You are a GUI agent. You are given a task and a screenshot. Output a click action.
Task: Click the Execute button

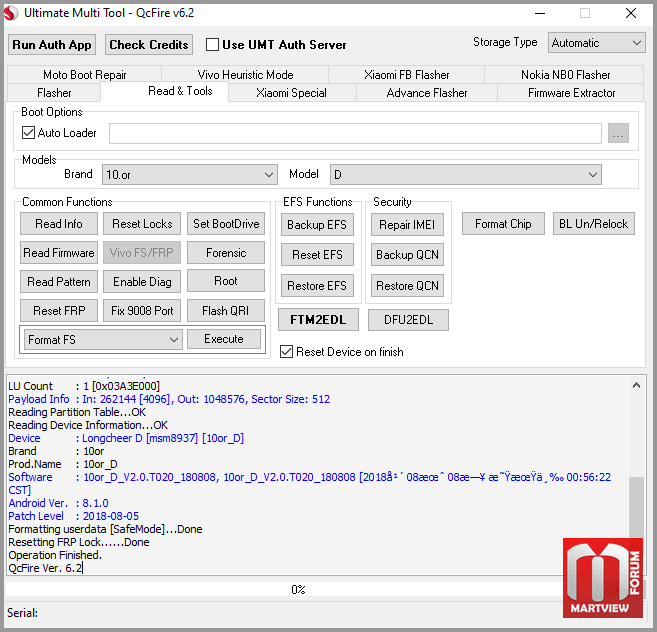(224, 339)
